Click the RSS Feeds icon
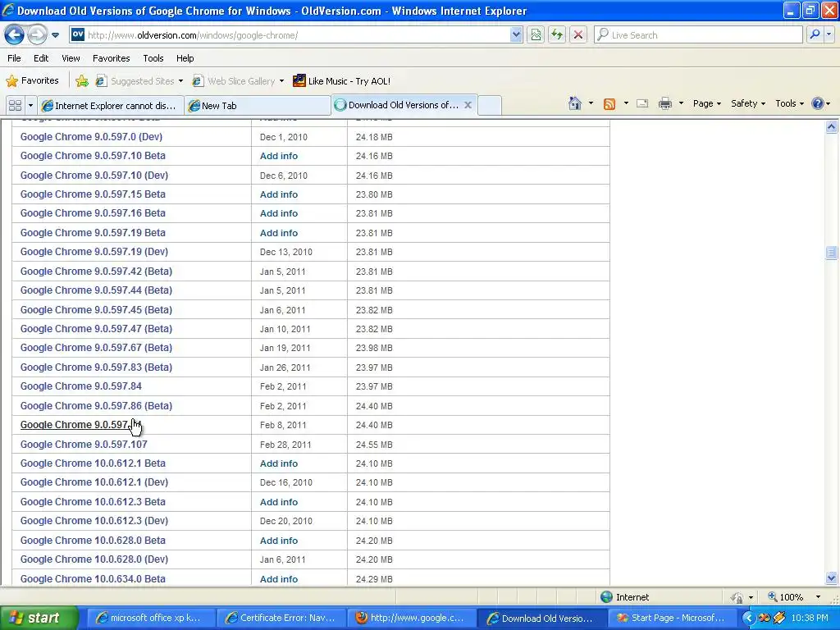 click(609, 104)
